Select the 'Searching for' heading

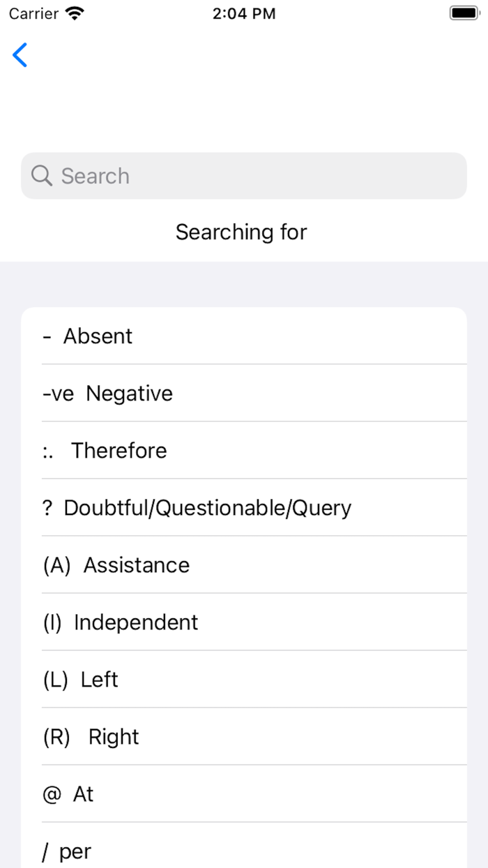click(241, 232)
